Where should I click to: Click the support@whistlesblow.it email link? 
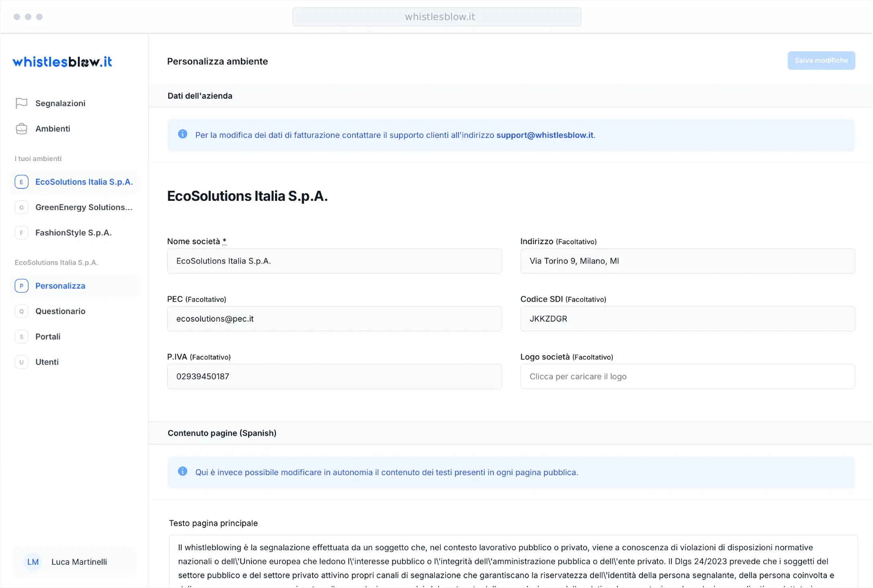tap(545, 135)
